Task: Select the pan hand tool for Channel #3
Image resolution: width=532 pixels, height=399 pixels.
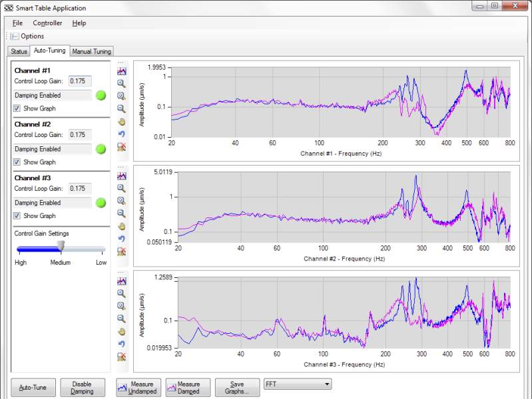Action: [121, 331]
